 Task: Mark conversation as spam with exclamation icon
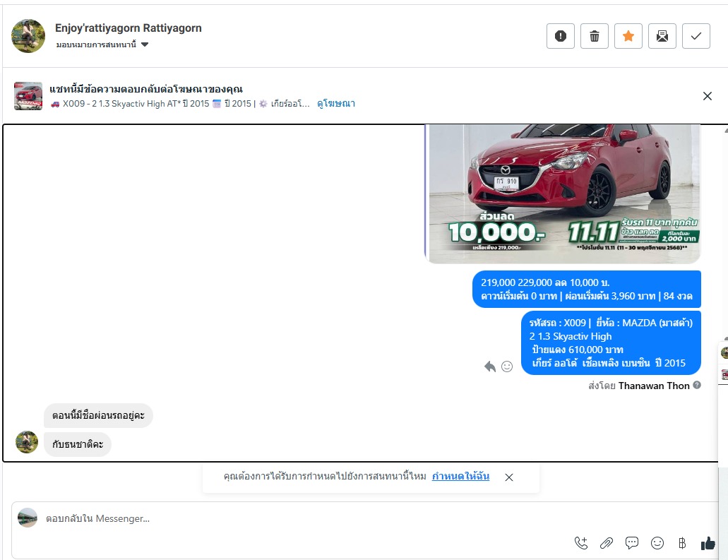pos(561,36)
